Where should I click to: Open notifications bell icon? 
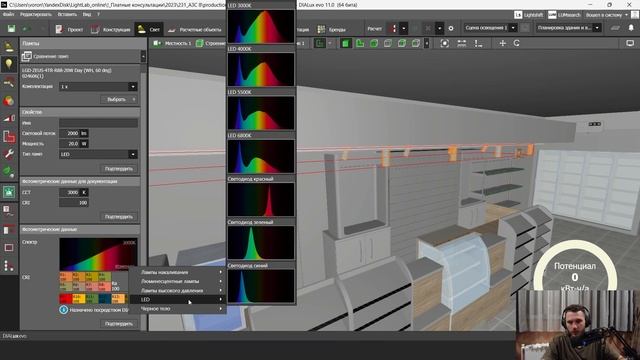click(631, 28)
